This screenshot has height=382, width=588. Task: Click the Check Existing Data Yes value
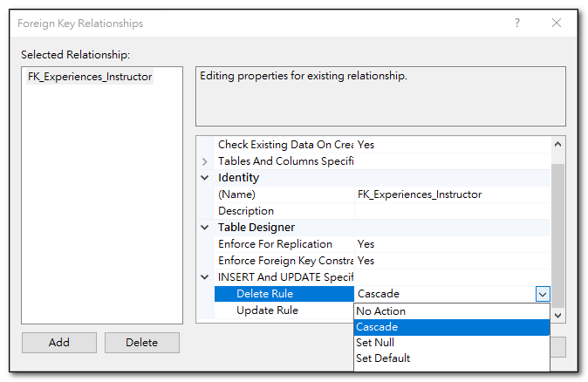(452, 145)
